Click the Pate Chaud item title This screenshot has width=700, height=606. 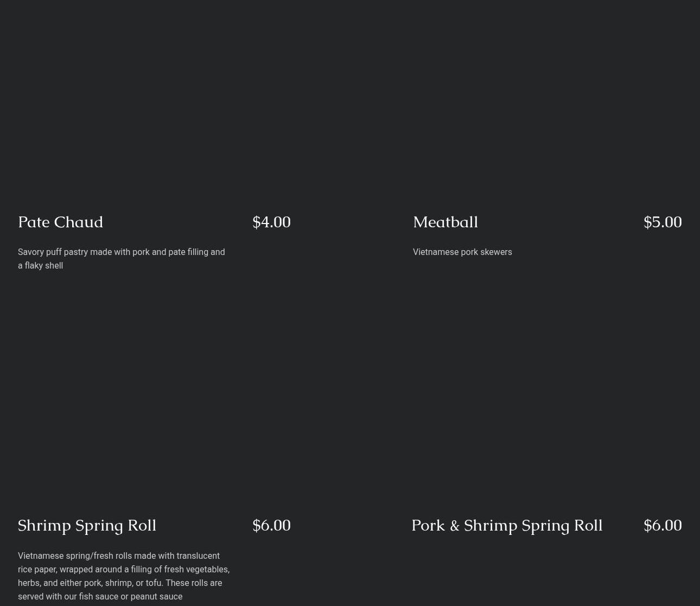pos(60,222)
